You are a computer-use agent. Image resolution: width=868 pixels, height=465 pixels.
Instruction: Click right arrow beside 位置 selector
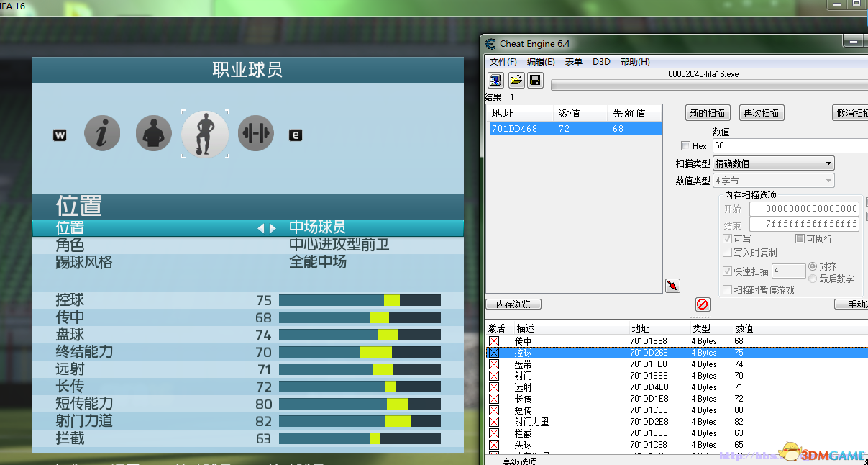(273, 228)
